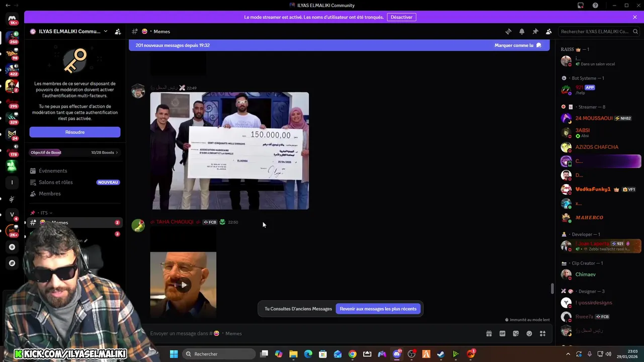This screenshot has width=644, height=362.
Task: Dismiss the streamer mode banner
Action: [x=635, y=17]
